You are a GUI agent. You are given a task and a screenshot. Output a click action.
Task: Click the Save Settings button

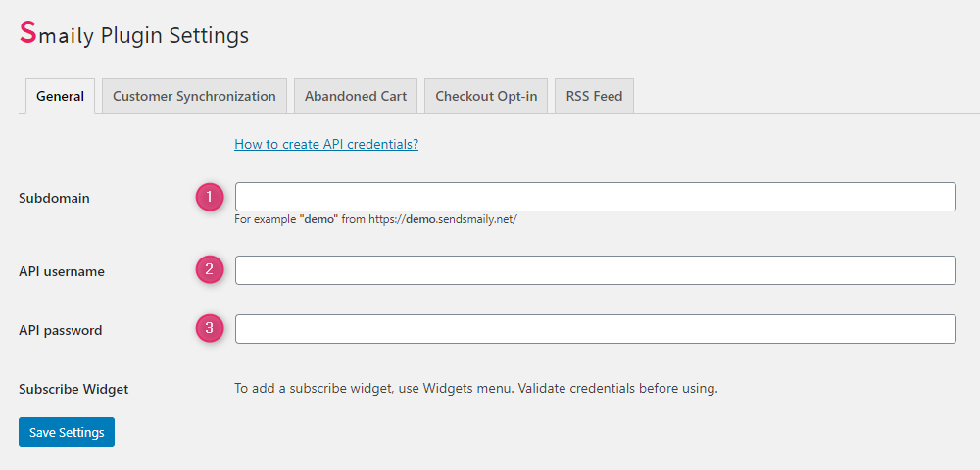67,432
